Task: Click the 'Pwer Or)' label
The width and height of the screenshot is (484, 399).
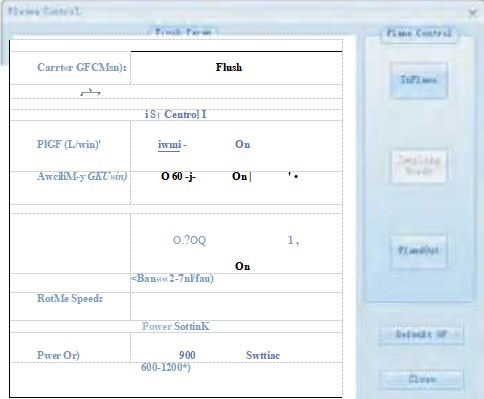Action: point(58,355)
